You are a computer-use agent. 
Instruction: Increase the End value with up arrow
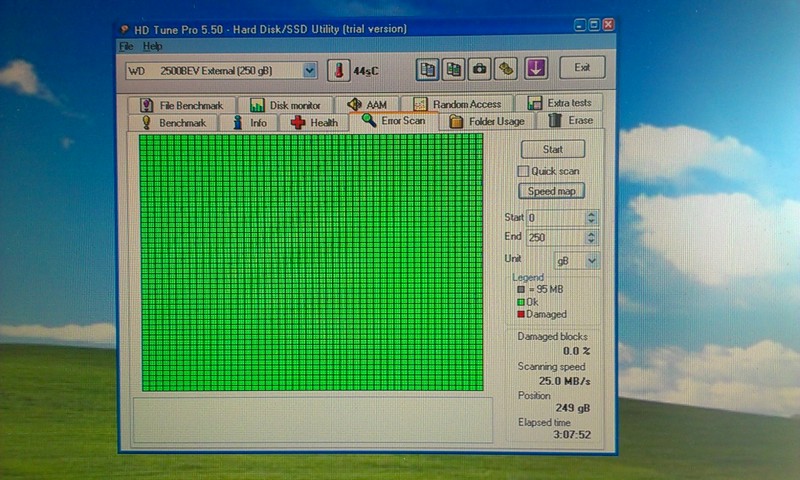click(x=591, y=234)
